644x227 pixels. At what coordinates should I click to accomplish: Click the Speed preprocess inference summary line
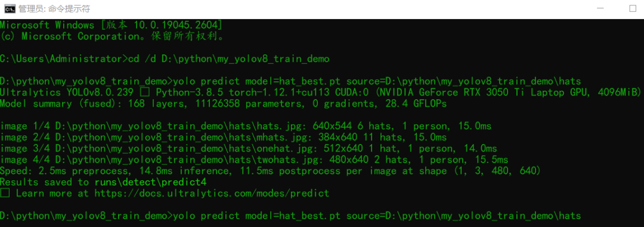[x=270, y=171]
